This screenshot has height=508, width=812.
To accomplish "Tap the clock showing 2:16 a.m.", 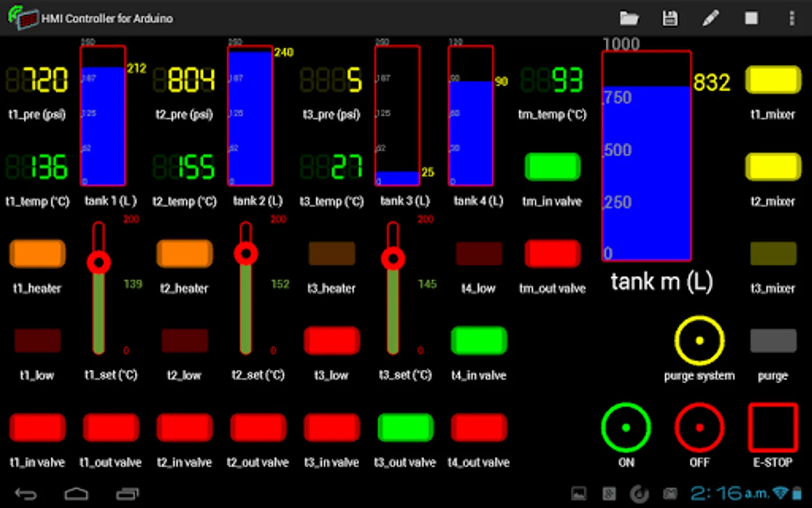I will click(730, 493).
